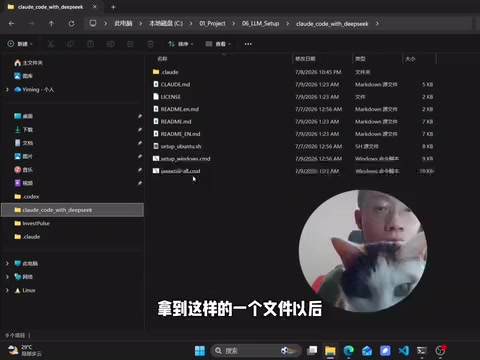
Task: Click the 搜索 taskbar search box
Action: [256, 351]
